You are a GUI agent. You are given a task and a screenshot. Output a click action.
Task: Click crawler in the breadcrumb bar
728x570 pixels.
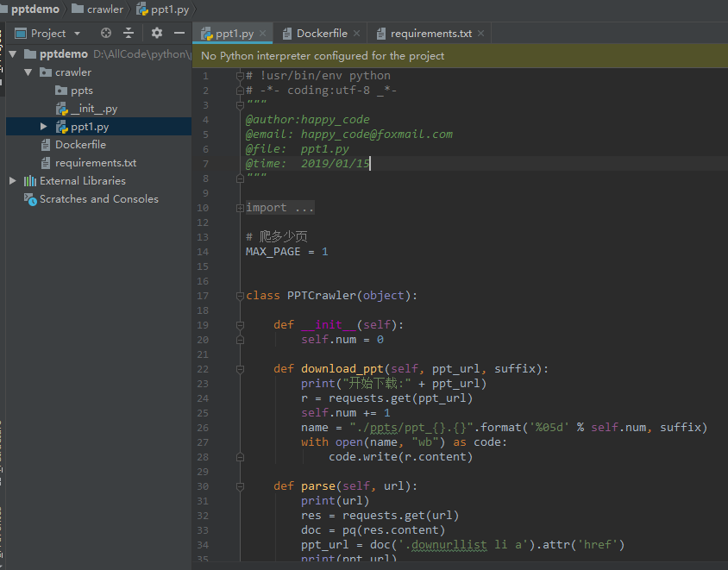coord(105,9)
